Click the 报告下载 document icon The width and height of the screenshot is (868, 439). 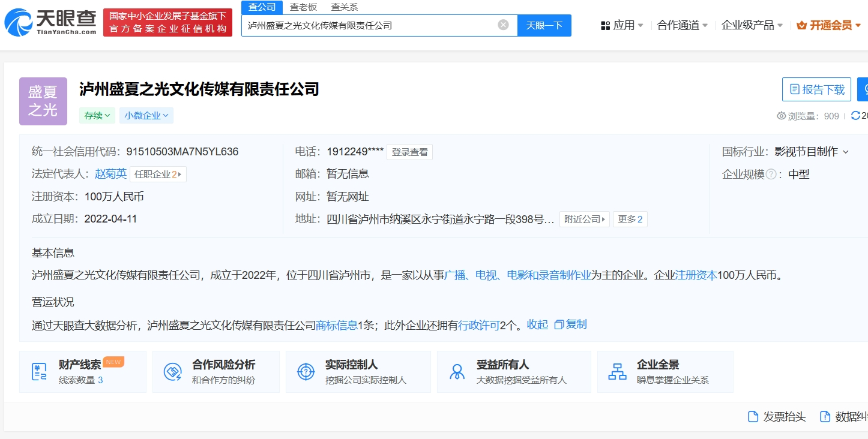pos(794,89)
